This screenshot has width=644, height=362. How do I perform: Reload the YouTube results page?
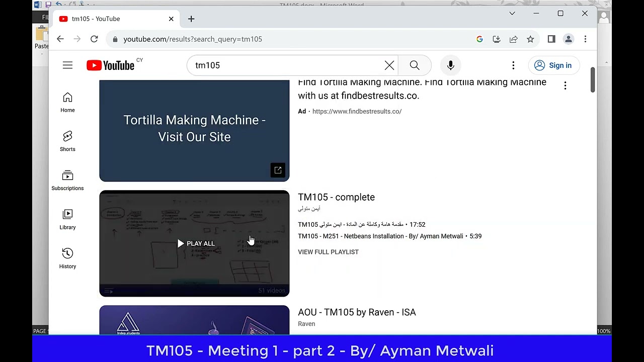94,39
